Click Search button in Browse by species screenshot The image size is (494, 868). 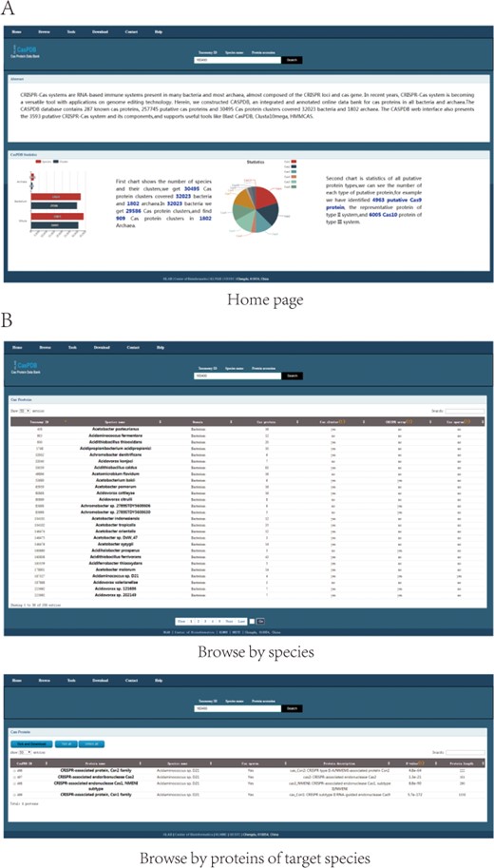pyautogui.click(x=292, y=376)
